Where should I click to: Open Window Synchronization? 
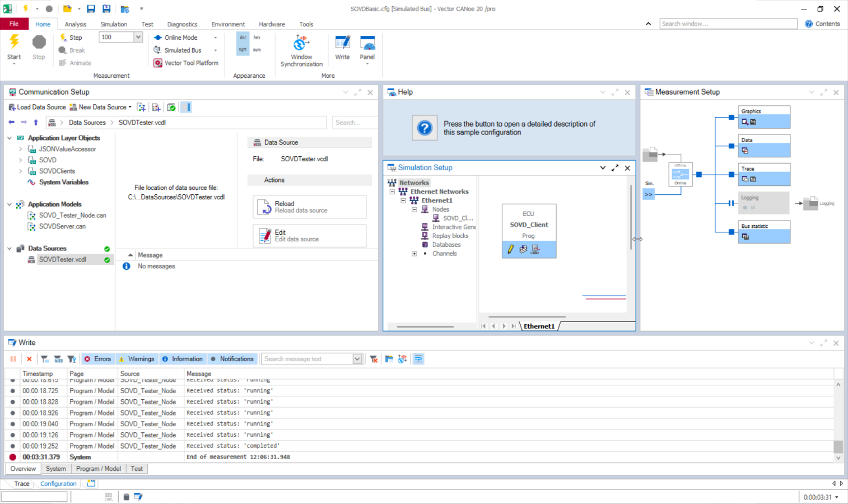click(301, 50)
